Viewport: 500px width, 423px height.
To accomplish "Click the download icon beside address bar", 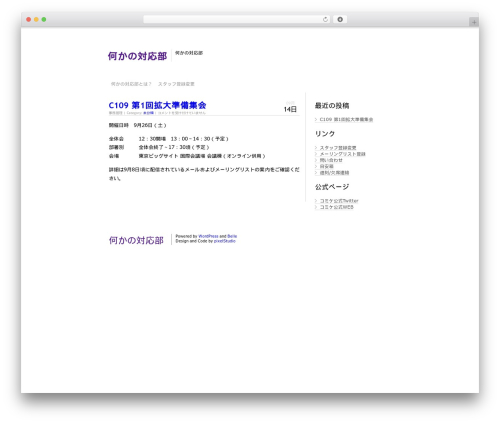I will 340,20.
